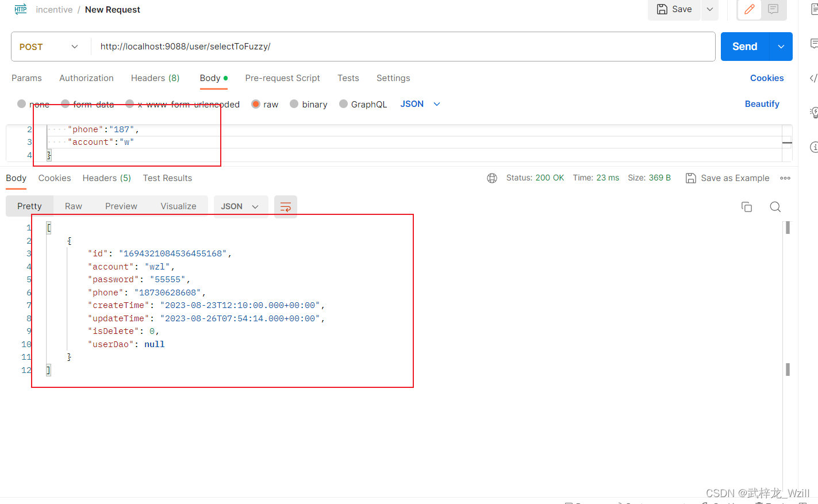Open the request Settings tab
Image resolution: width=818 pixels, height=504 pixels.
pyautogui.click(x=393, y=78)
